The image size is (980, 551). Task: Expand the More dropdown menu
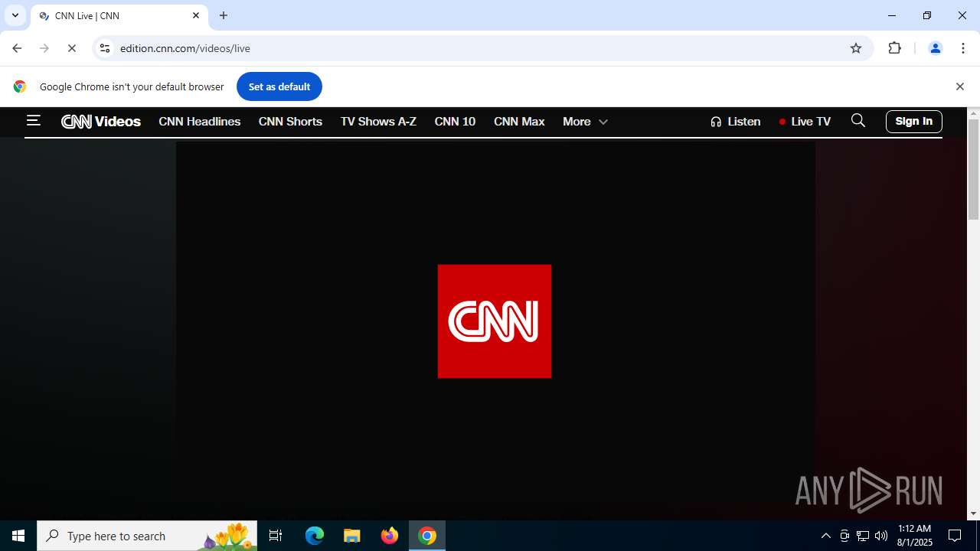[x=585, y=122]
